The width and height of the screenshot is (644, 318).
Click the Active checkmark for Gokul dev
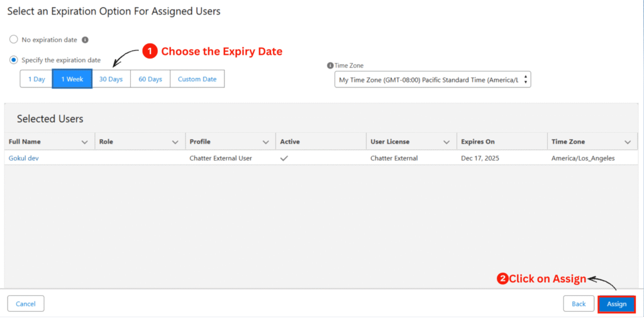pos(284,158)
